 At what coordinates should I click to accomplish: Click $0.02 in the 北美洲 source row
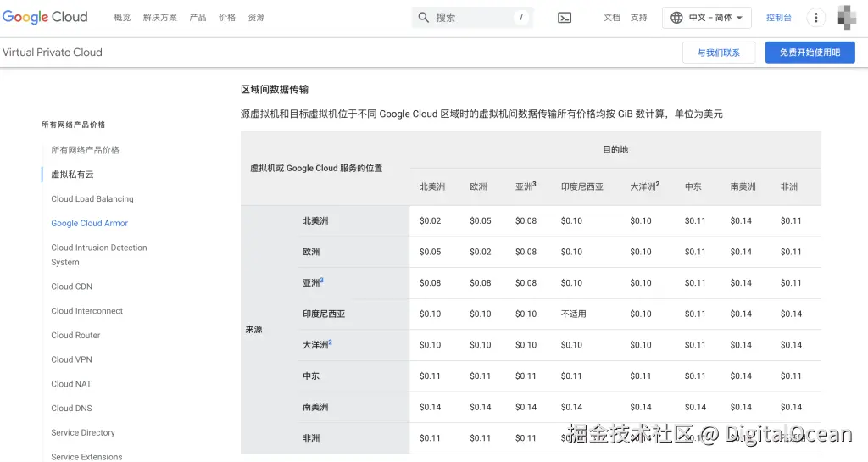click(430, 220)
